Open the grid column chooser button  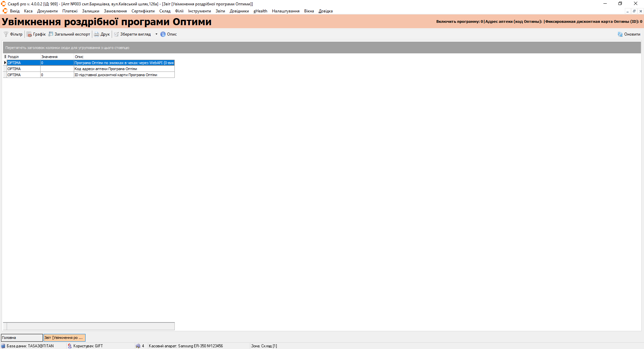click(5, 57)
